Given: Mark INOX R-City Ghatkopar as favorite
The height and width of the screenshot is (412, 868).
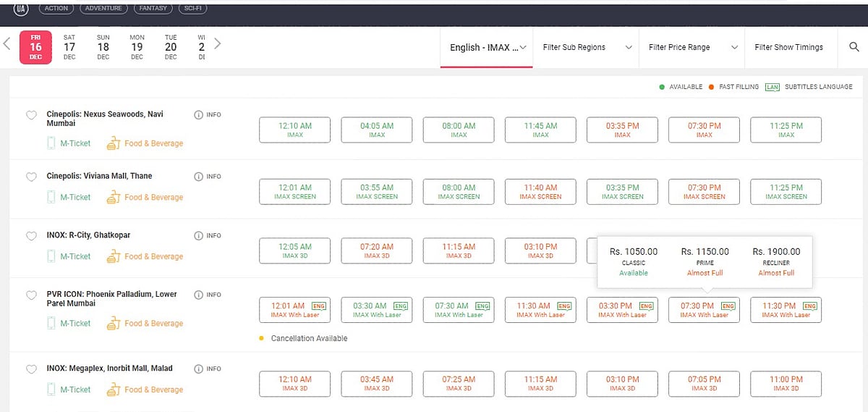Looking at the screenshot, I should point(31,236).
